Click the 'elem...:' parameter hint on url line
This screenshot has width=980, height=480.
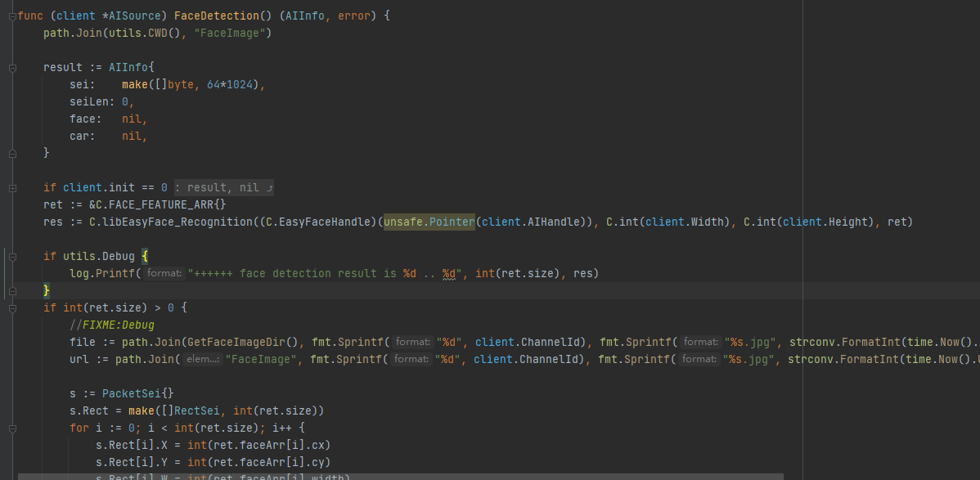tap(202, 360)
